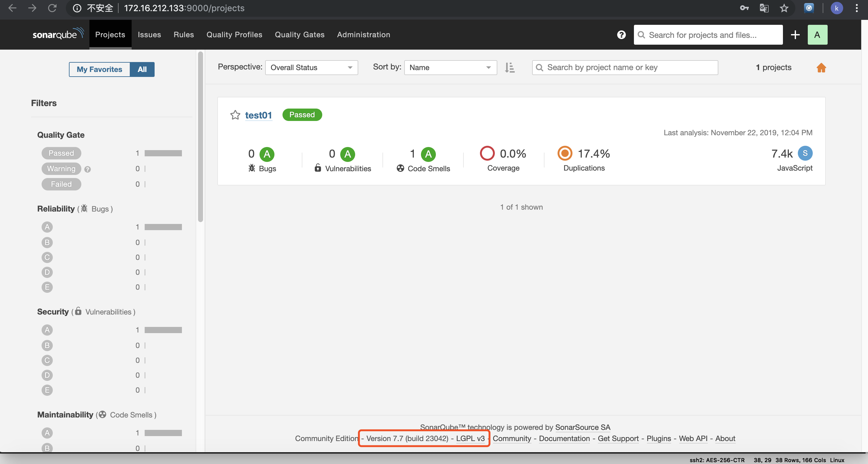Star the test01 project as favorite
The height and width of the screenshot is (464, 868).
coord(235,115)
